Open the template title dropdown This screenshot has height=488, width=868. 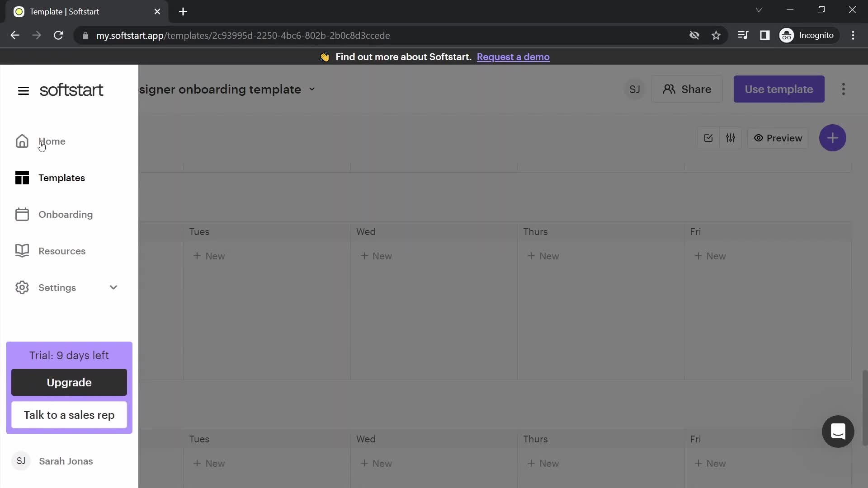(x=312, y=89)
